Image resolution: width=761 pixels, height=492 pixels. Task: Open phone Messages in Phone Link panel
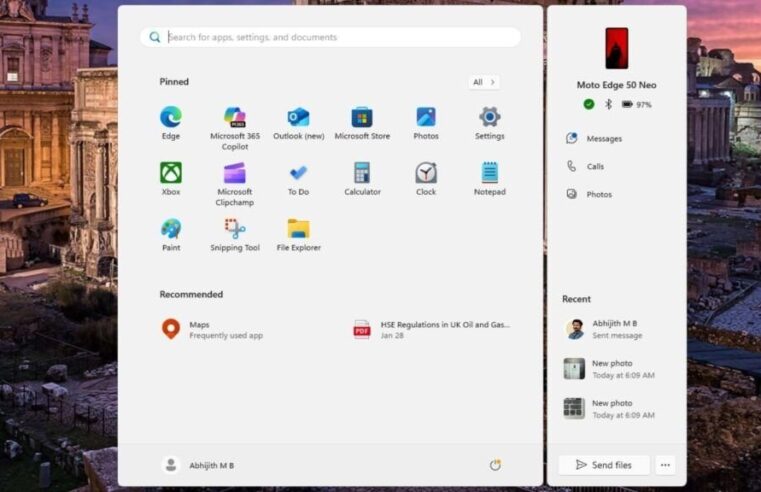[x=594, y=138]
